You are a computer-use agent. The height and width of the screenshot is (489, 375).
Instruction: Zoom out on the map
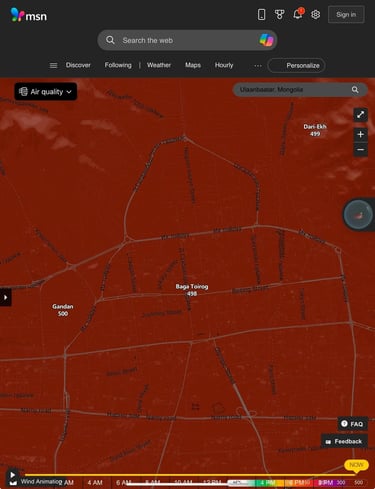tap(360, 150)
